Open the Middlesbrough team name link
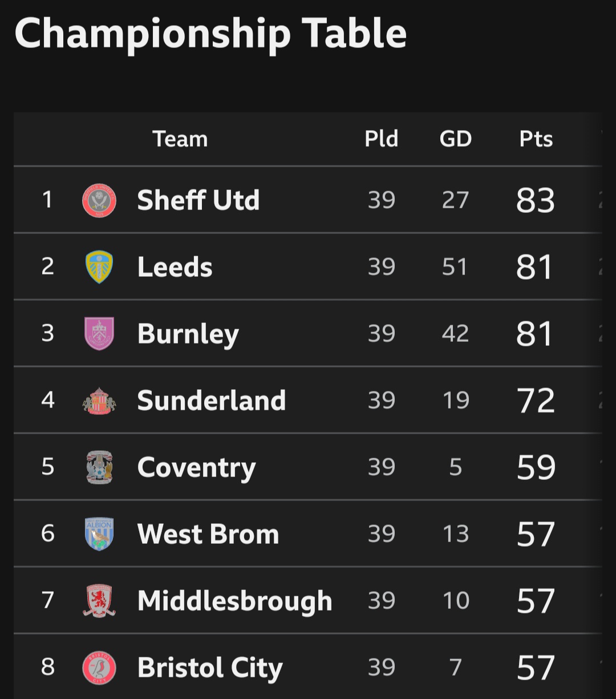The height and width of the screenshot is (699, 616). (235, 601)
